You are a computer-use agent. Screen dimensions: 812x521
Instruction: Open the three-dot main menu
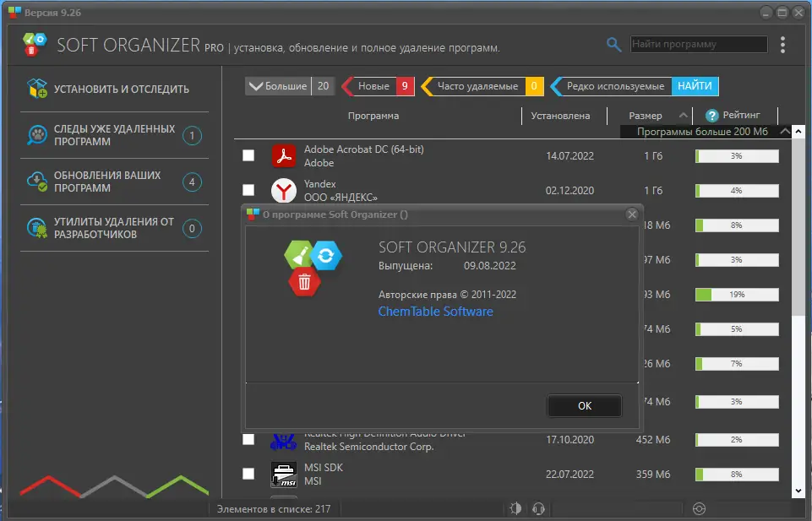pyautogui.click(x=782, y=45)
